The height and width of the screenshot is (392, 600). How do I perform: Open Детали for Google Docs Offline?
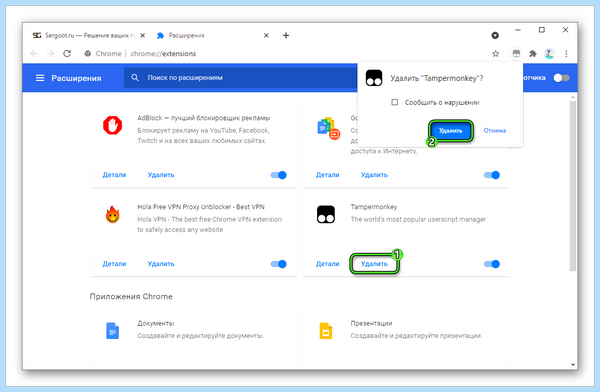(328, 175)
